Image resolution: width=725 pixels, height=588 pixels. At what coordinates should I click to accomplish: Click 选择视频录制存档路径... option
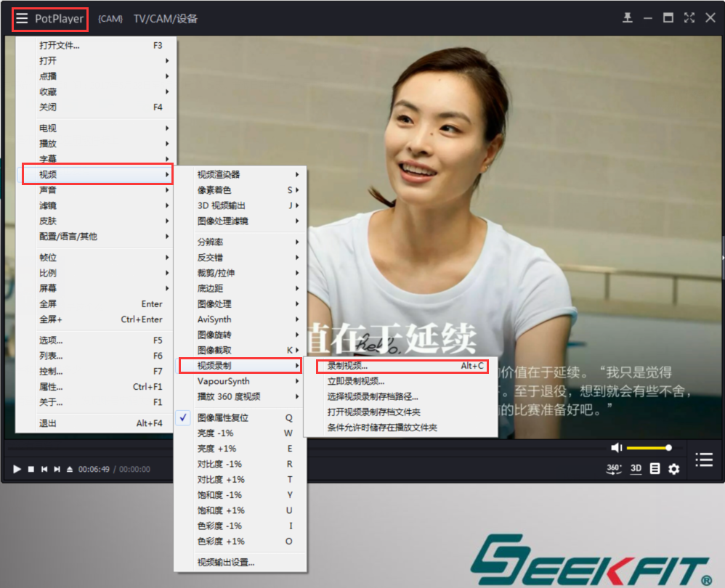click(373, 396)
